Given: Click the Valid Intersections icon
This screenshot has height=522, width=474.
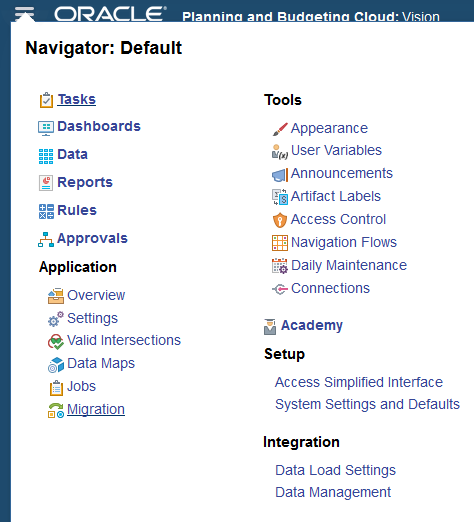Looking at the screenshot, I should 56,342.
